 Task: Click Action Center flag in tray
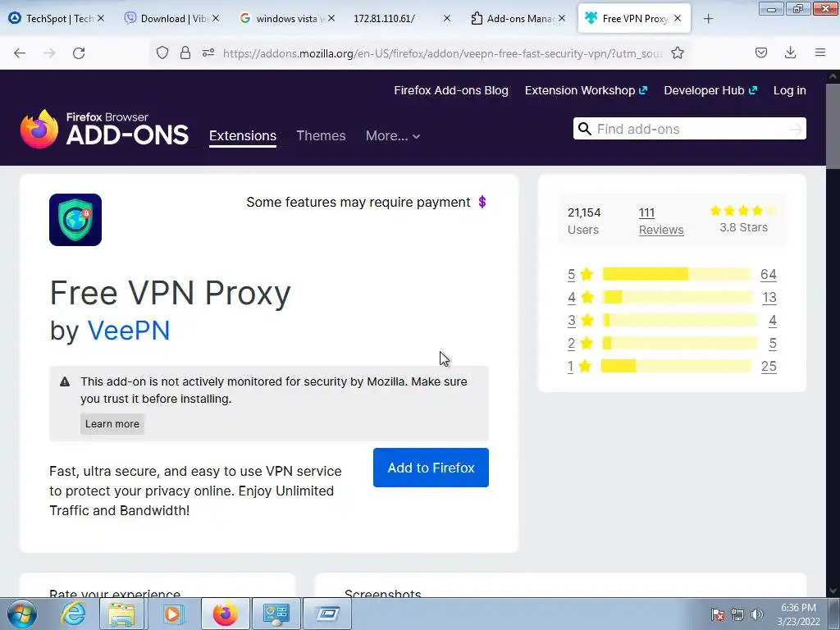pos(718,614)
